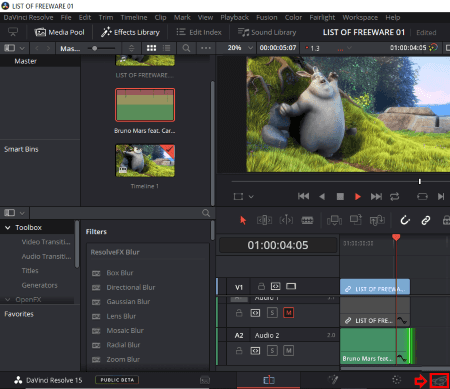Select the Trim edit mode tool
Screen dimensions: 450x389
264,220
